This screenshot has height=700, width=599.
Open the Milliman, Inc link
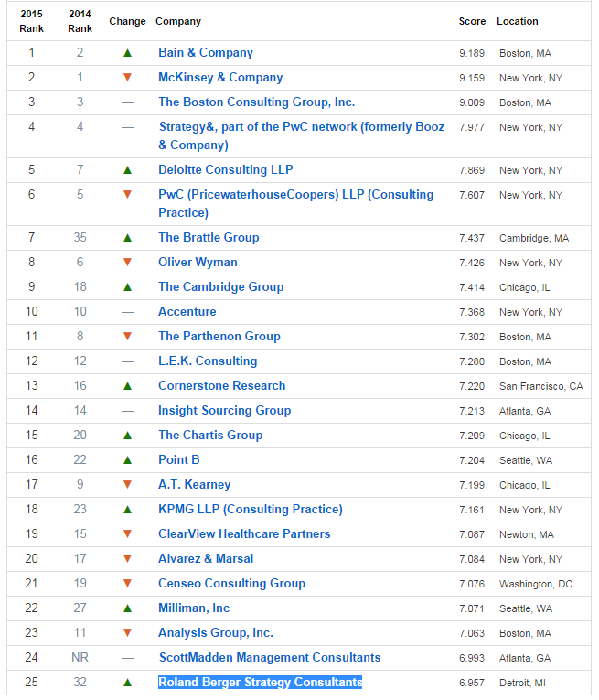click(194, 608)
